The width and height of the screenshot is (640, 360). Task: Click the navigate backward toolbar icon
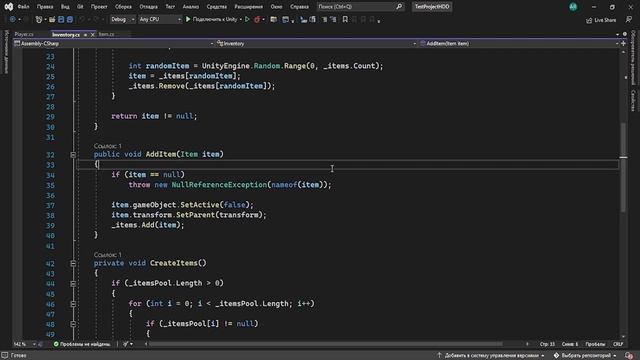(x=13, y=19)
